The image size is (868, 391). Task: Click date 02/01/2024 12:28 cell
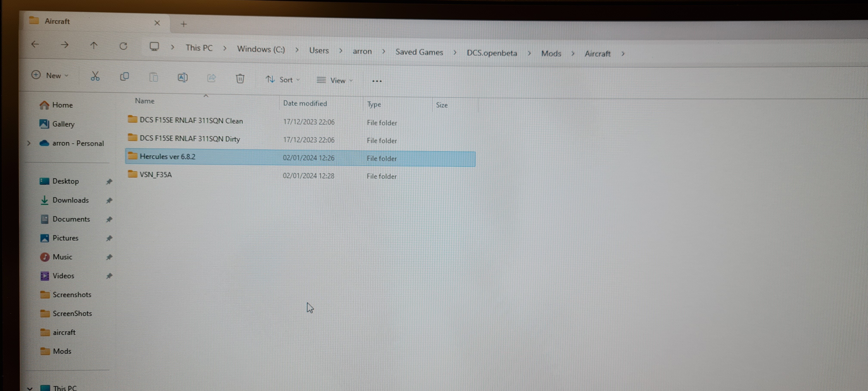click(x=308, y=176)
